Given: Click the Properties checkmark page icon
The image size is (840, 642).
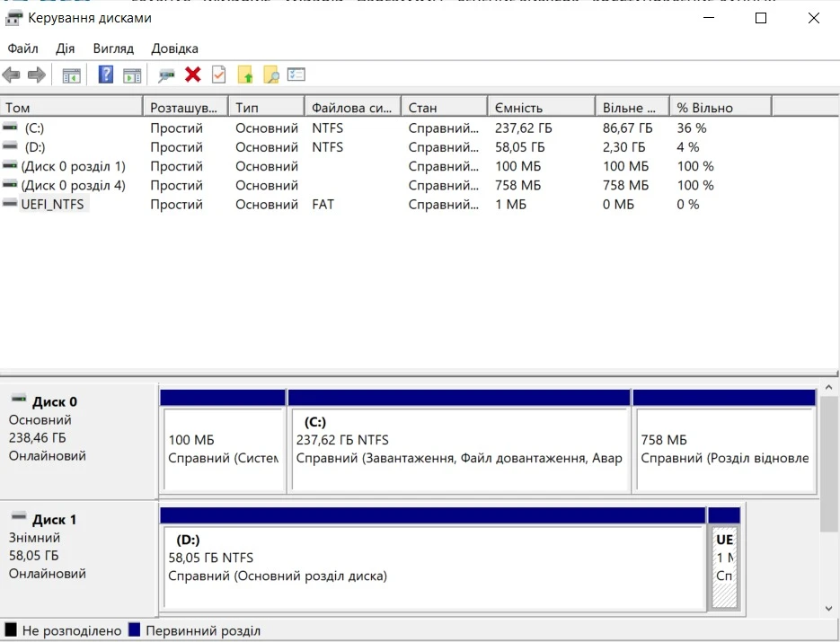Looking at the screenshot, I should (x=218, y=75).
